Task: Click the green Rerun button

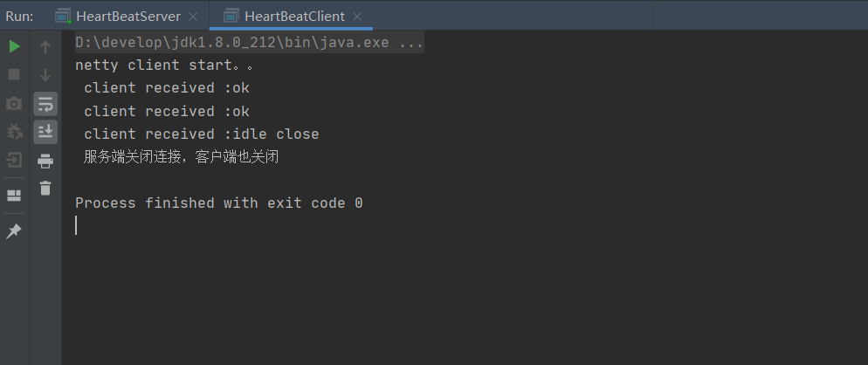Action: click(14, 46)
